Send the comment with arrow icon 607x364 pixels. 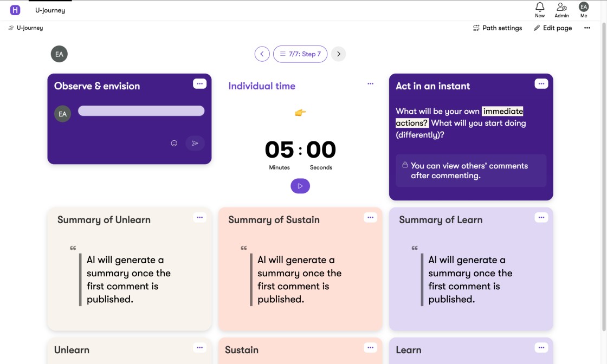click(195, 143)
